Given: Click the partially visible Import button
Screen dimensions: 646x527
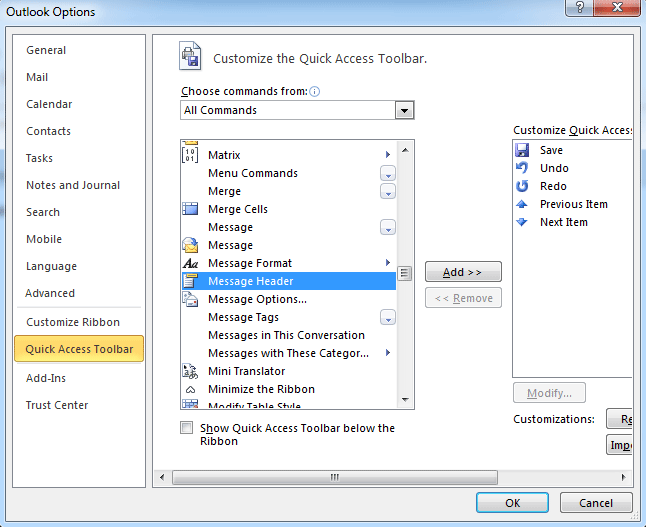Looking at the screenshot, I should point(619,445).
